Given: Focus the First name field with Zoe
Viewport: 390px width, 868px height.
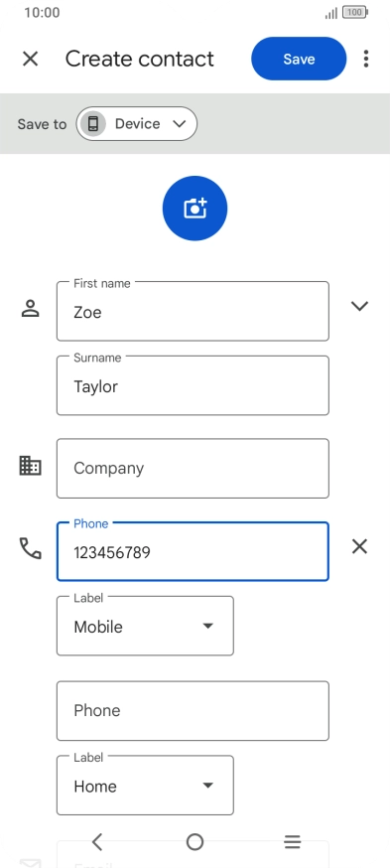Looking at the screenshot, I should 193,311.
